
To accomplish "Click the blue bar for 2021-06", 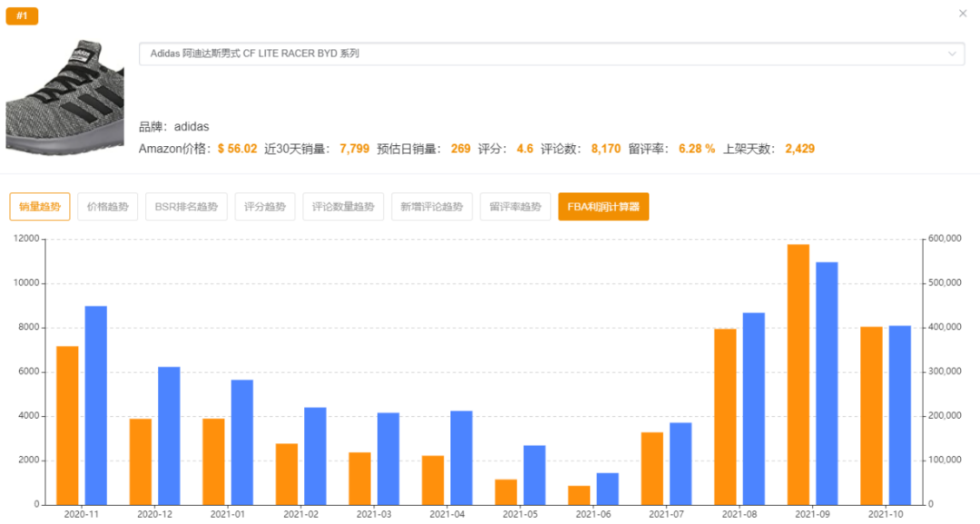I will (608, 489).
